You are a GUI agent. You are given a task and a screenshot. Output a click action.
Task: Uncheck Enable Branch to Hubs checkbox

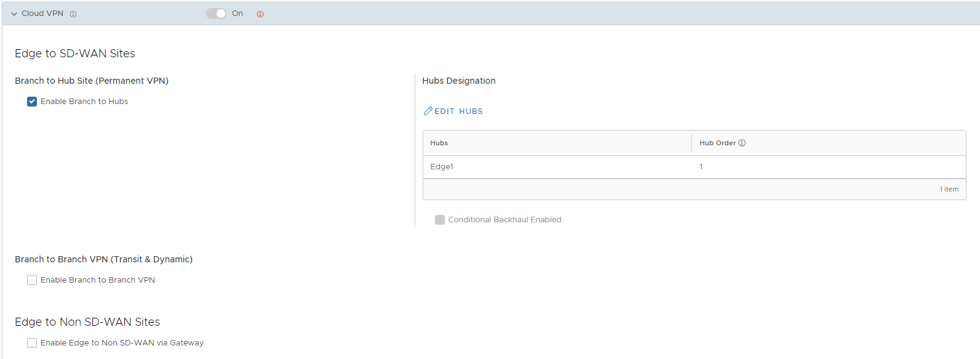32,102
